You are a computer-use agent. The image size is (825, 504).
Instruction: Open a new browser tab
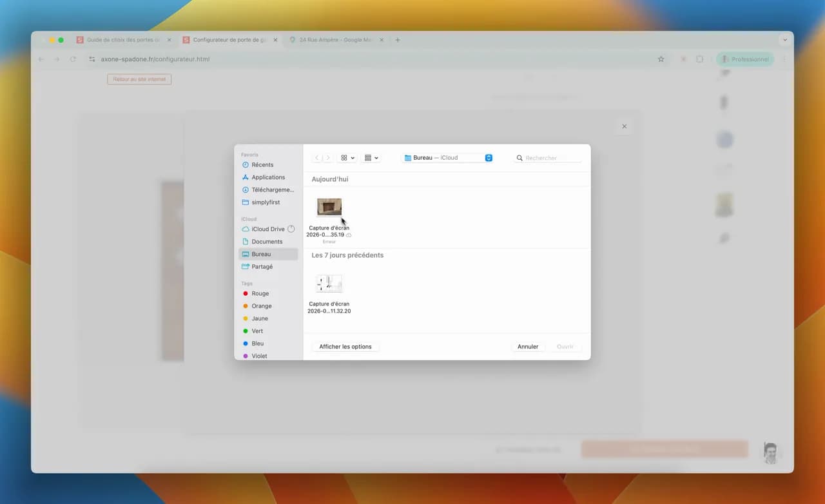[x=398, y=40]
